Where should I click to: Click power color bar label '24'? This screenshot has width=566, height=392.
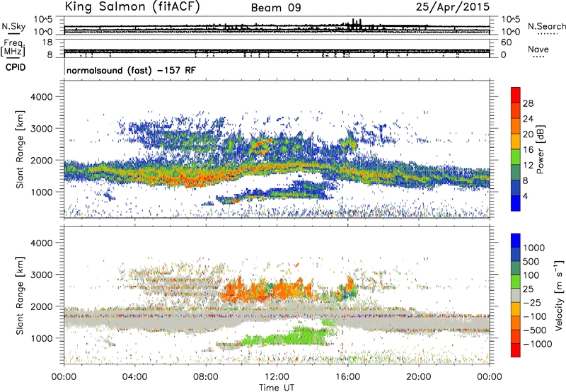tap(528, 119)
